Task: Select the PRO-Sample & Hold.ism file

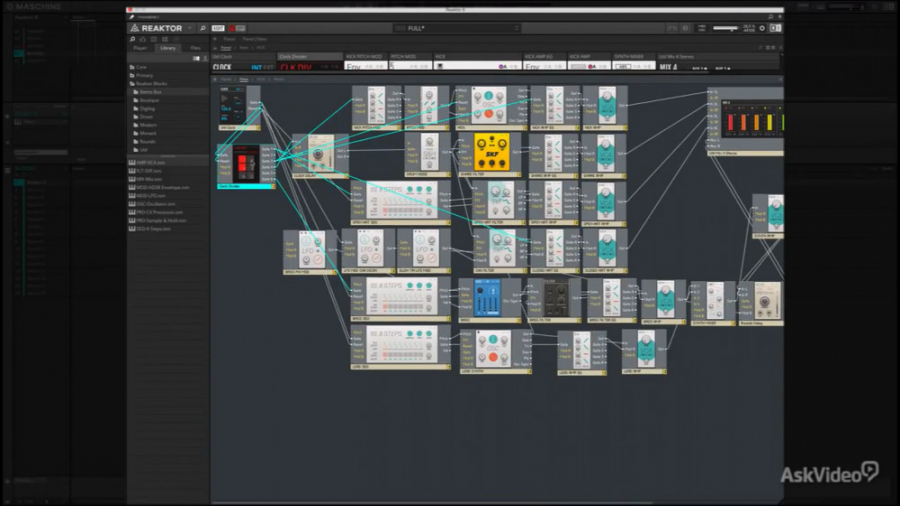Action: (168, 220)
